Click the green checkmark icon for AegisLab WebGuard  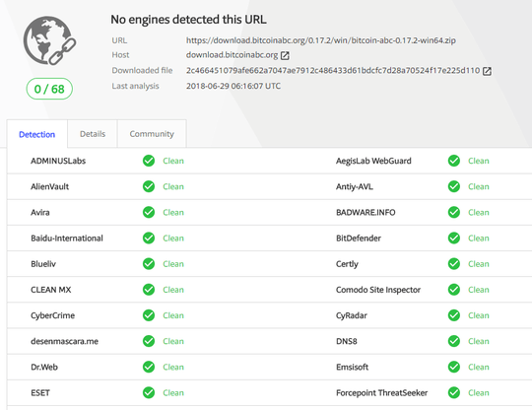click(x=454, y=161)
